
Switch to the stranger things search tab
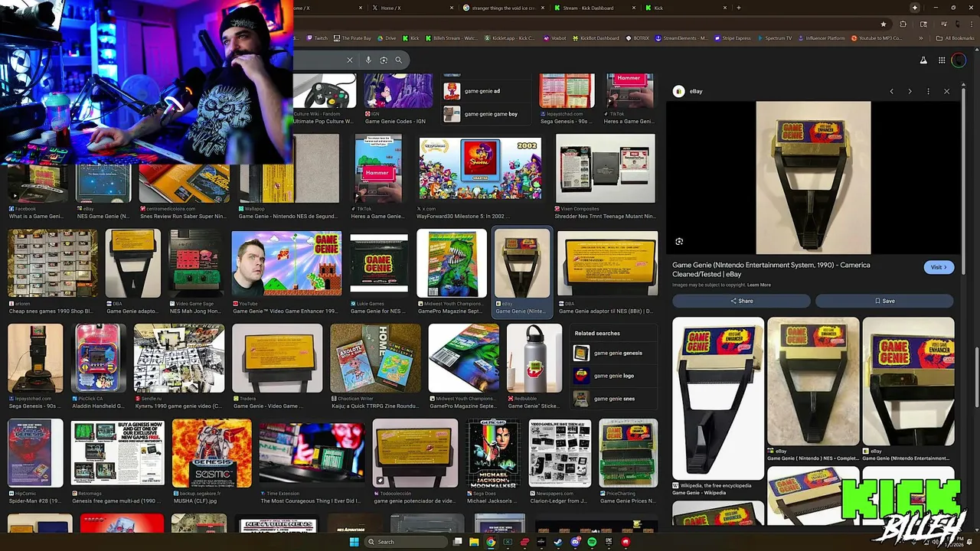(x=503, y=8)
